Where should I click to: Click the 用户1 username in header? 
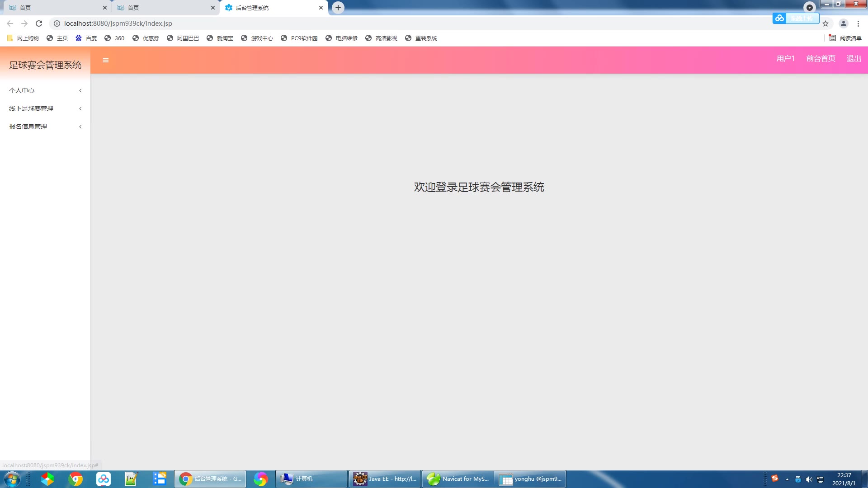point(785,59)
